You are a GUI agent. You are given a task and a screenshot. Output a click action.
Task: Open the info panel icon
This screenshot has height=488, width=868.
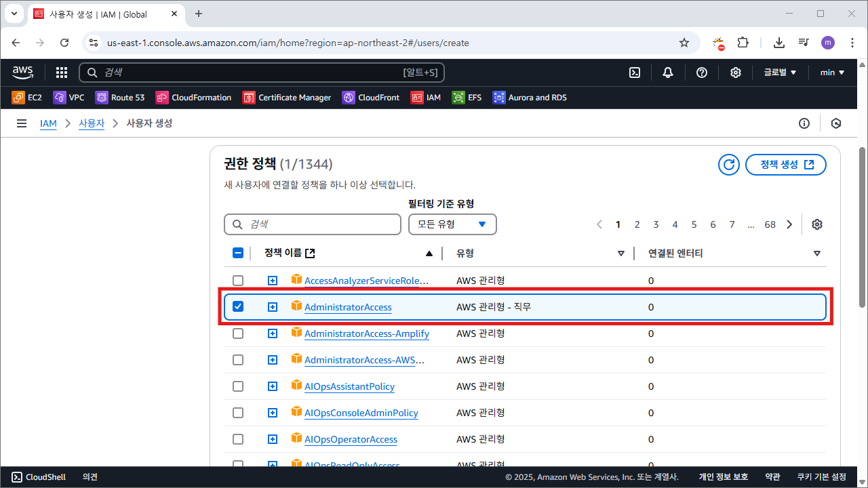tap(804, 123)
